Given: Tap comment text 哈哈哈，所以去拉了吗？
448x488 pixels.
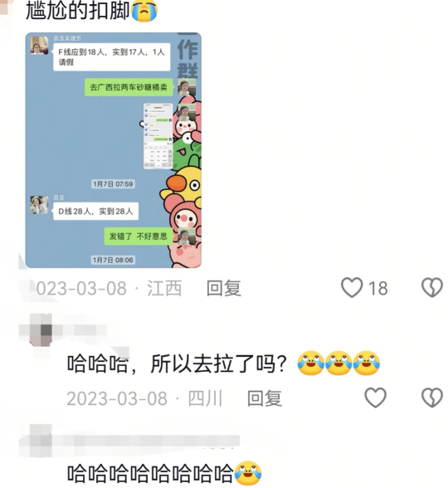Looking at the screenshot, I should pyautogui.click(x=177, y=364).
